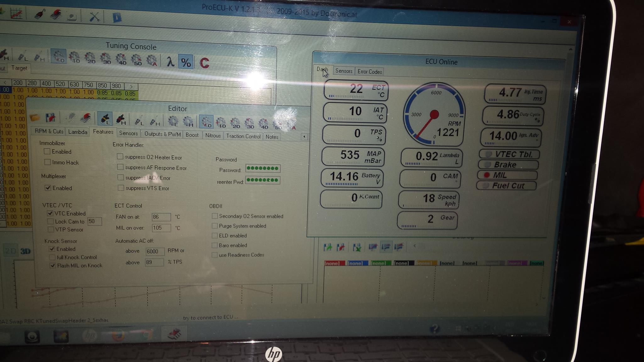Click into the FAN on at temperature field

(161, 217)
